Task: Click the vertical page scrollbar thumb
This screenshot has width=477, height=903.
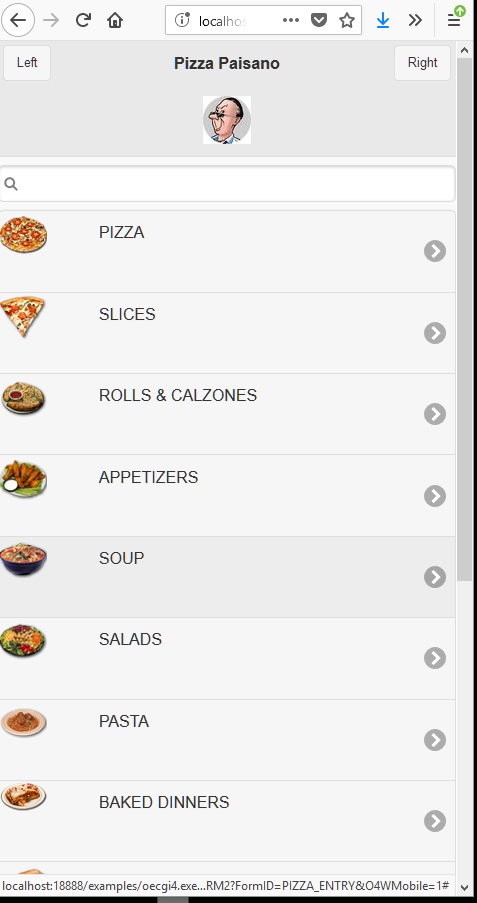Action: 464,320
